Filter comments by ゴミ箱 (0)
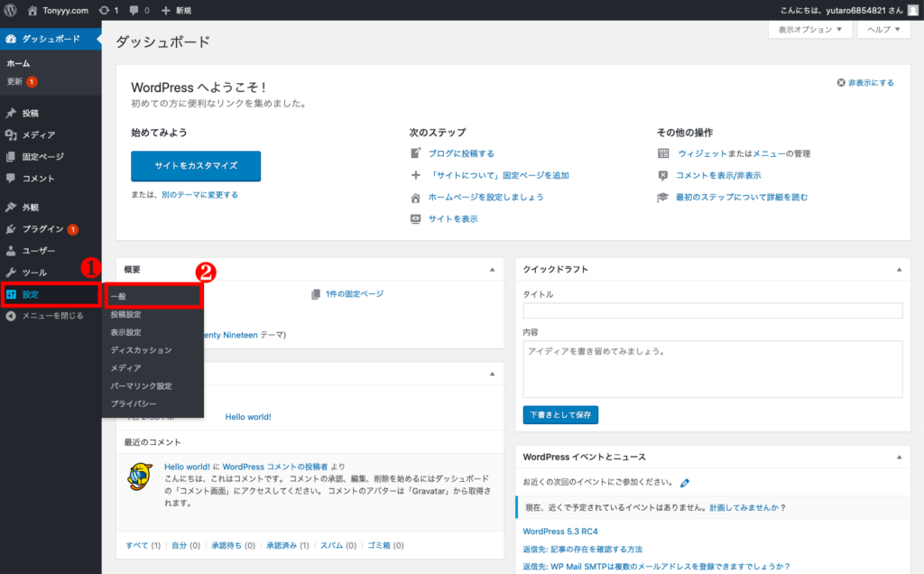The width and height of the screenshot is (924, 574). coord(385,546)
